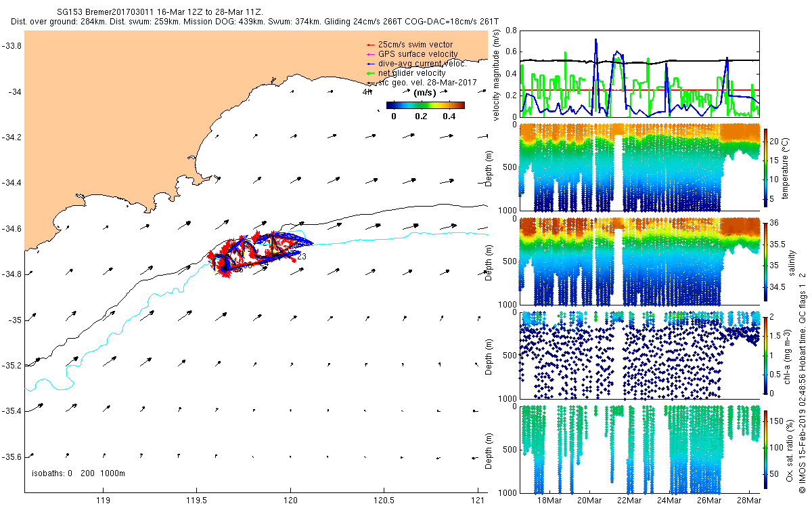Click longitude label '120' on the map axis

point(290,501)
